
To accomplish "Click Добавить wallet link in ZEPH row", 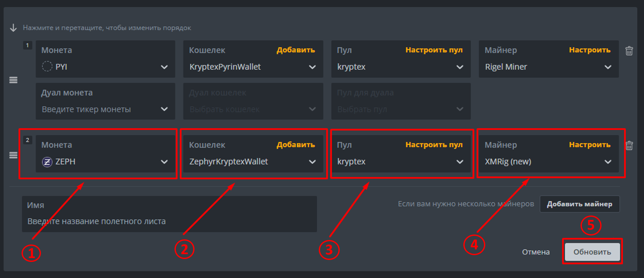I will pyautogui.click(x=296, y=145).
